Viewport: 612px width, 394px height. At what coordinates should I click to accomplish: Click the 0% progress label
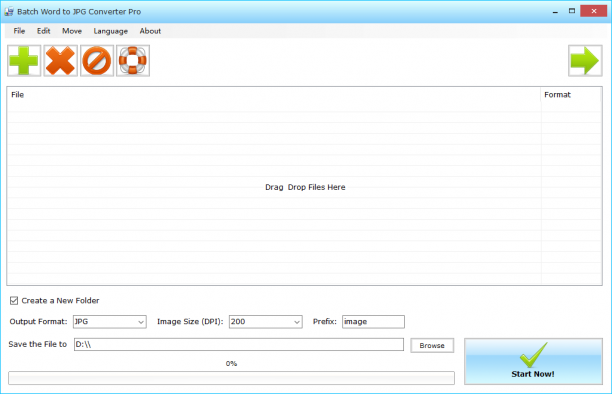coord(231,364)
